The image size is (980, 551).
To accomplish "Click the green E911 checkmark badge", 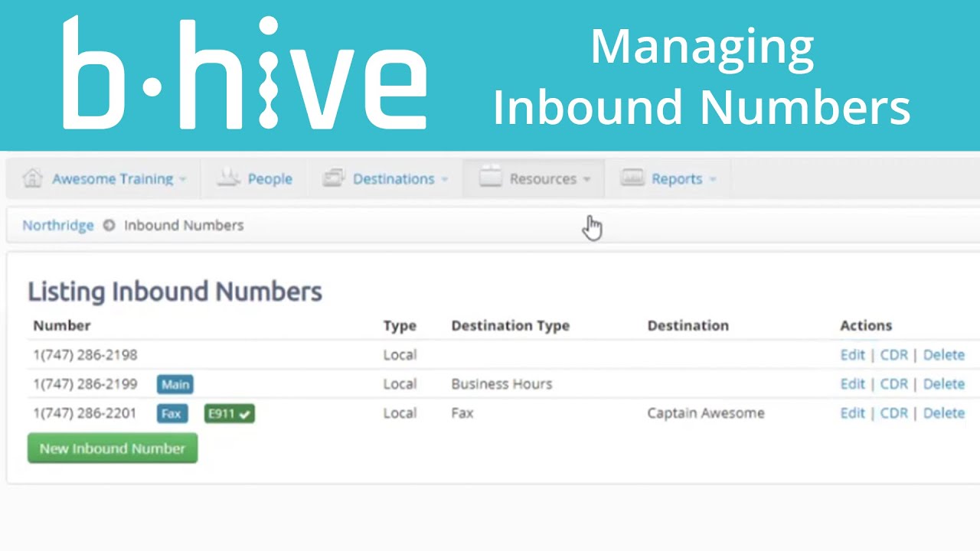I will coord(229,413).
